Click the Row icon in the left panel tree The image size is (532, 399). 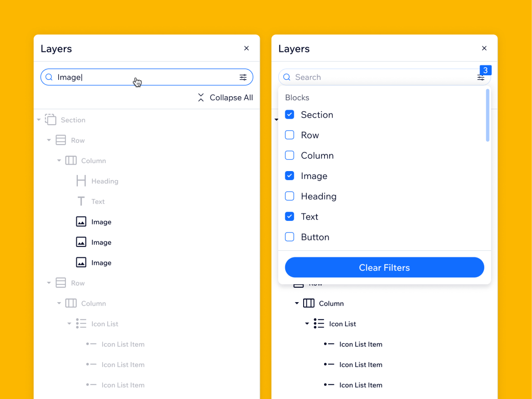pyautogui.click(x=60, y=140)
